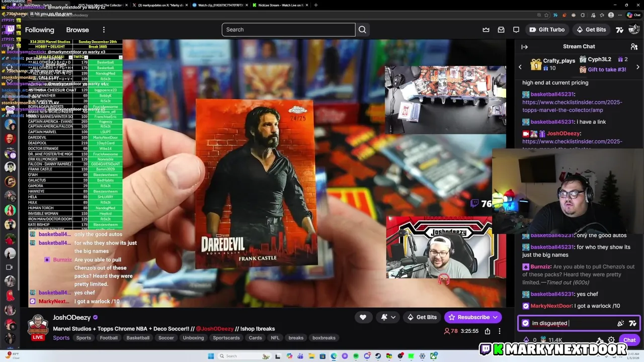Select the Basketball tag

138,338
